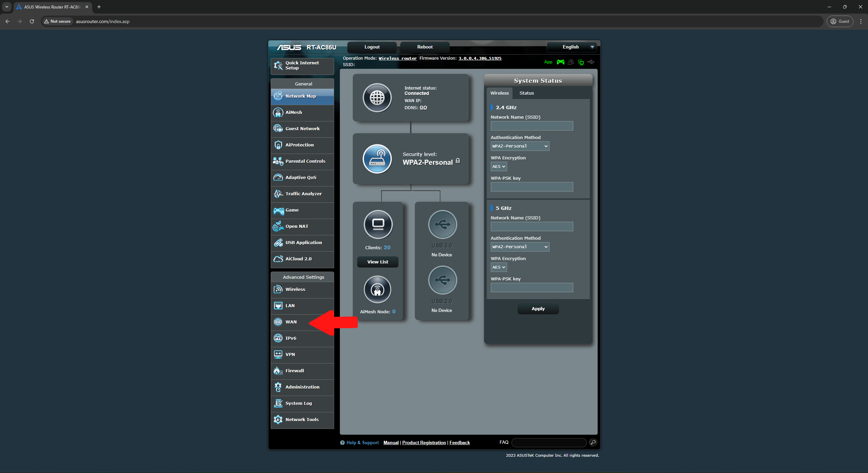Open Firewall settings

click(x=302, y=371)
